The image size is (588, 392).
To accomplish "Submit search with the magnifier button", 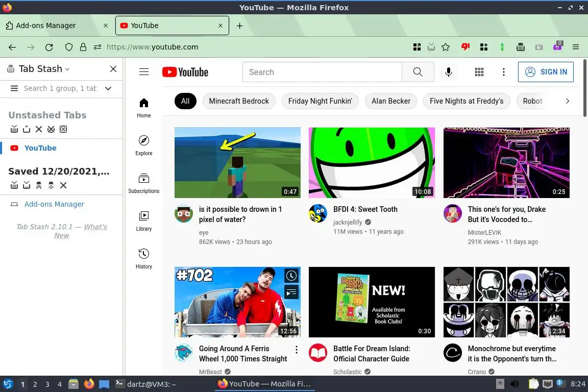I will [x=418, y=72].
